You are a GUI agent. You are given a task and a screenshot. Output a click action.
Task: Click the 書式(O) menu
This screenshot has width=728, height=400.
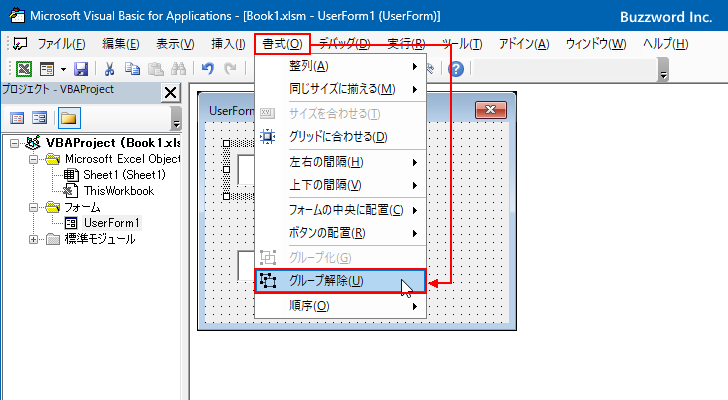click(282, 44)
